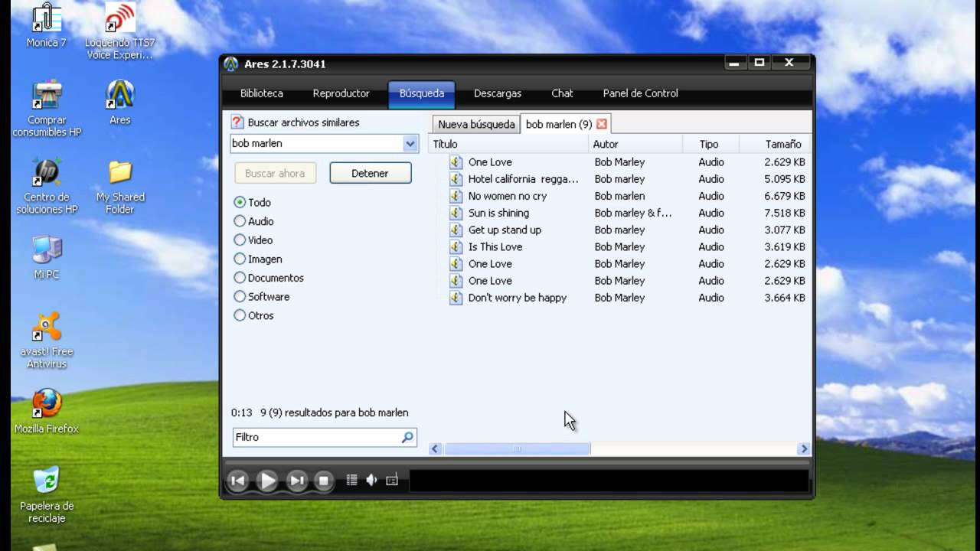This screenshot has width=980, height=551.
Task: Click the volume speaker icon
Action: (372, 481)
